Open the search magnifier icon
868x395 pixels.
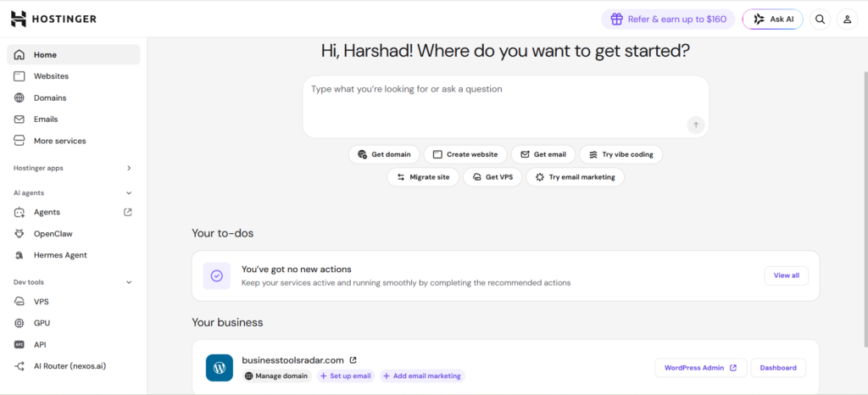[x=821, y=19]
